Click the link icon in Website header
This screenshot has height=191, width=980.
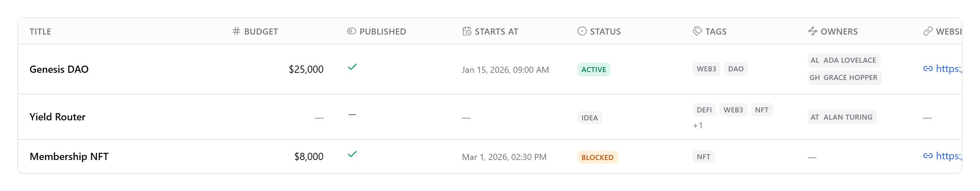[927, 31]
